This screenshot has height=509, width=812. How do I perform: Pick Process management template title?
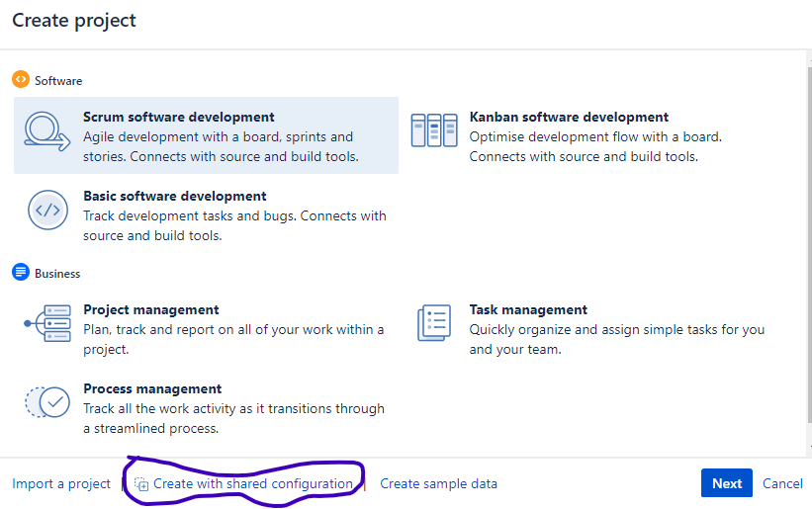coord(152,388)
